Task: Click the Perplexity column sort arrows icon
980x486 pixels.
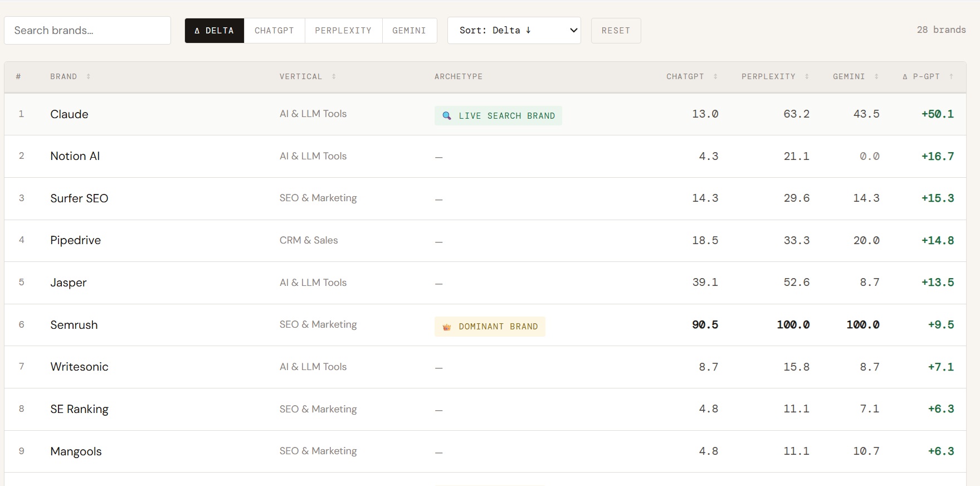Action: point(807,77)
